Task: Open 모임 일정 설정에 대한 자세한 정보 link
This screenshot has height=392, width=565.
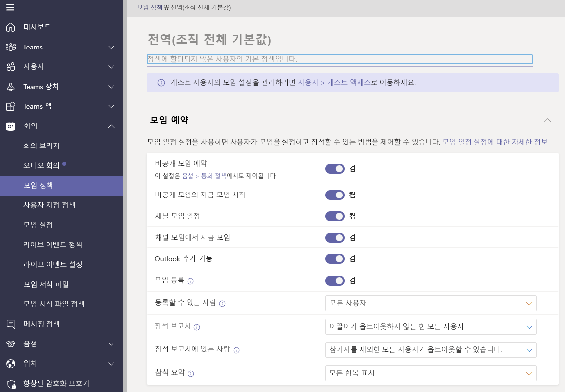Action: click(495, 142)
